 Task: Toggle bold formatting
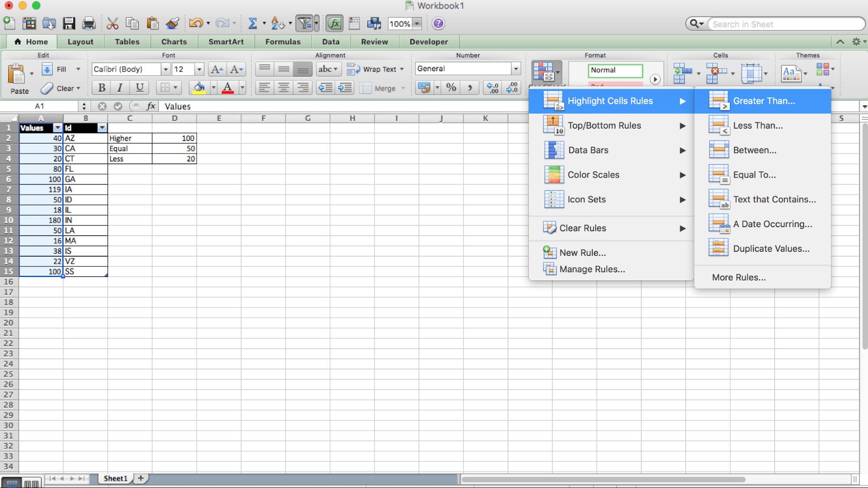tap(101, 88)
